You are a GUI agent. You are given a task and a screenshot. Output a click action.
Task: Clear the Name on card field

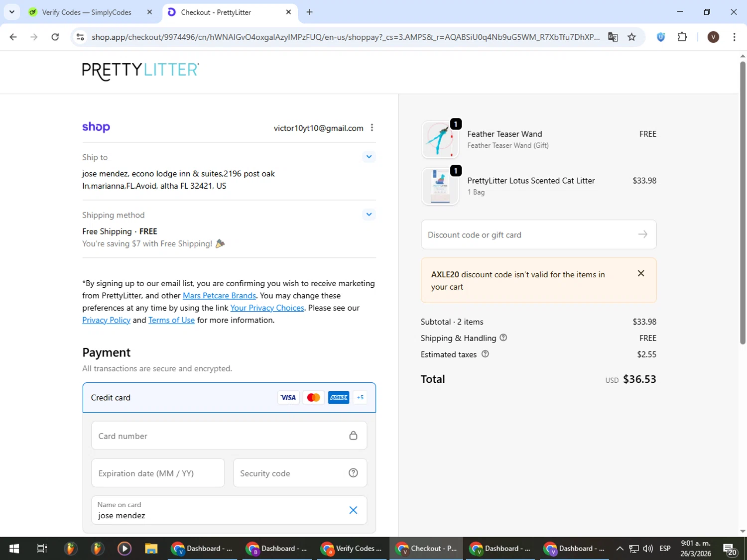353,510
